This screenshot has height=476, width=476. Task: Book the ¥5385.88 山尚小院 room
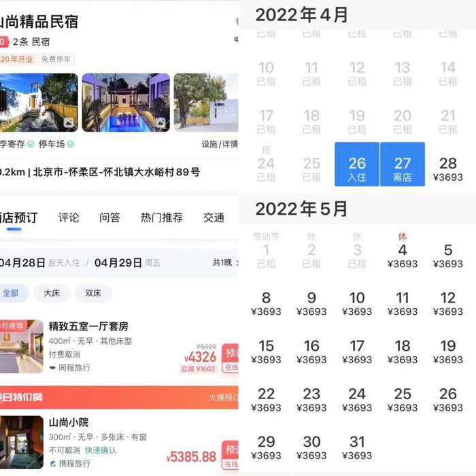coord(231,455)
